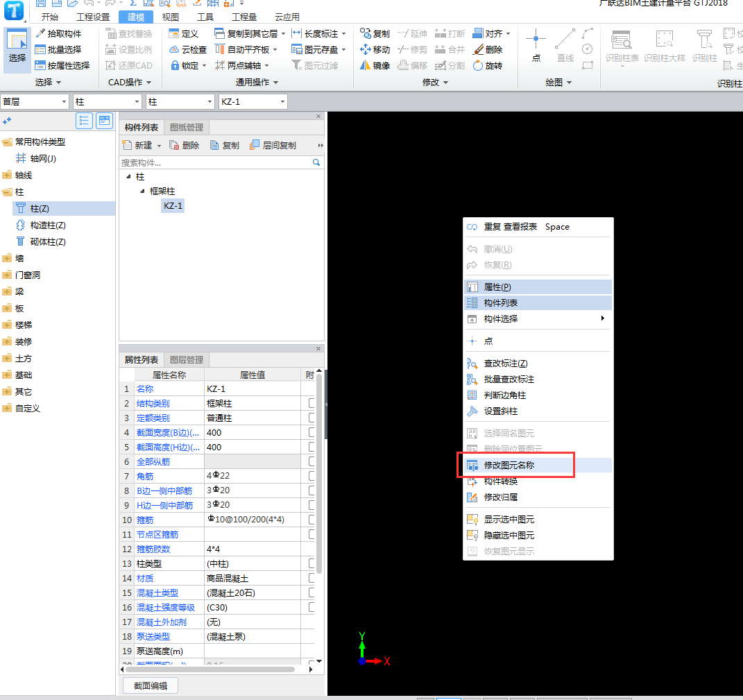Image resolution: width=743 pixels, height=700 pixels.
Task: Open the KZ-1 component dropdown
Action: coord(282,102)
